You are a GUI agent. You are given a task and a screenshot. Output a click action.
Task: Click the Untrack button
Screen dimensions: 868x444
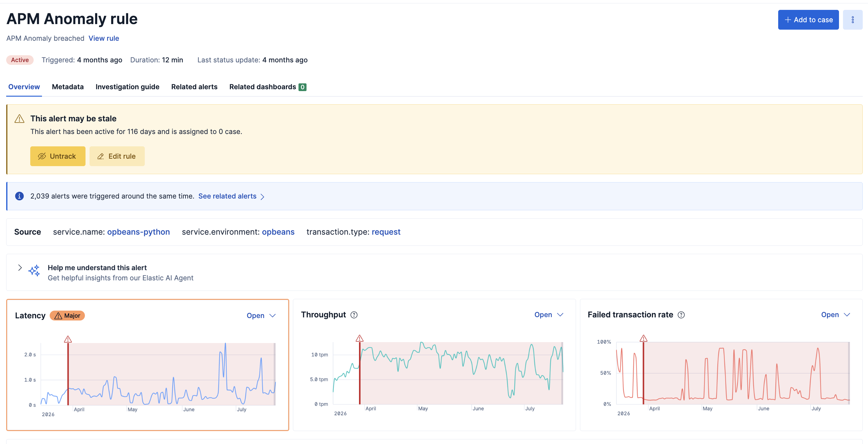58,156
